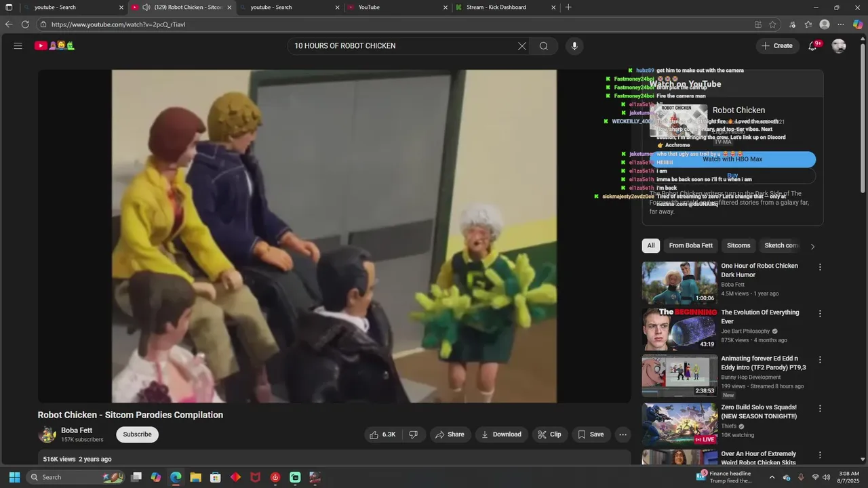Open Edge settings and more menu

pyautogui.click(x=841, y=24)
